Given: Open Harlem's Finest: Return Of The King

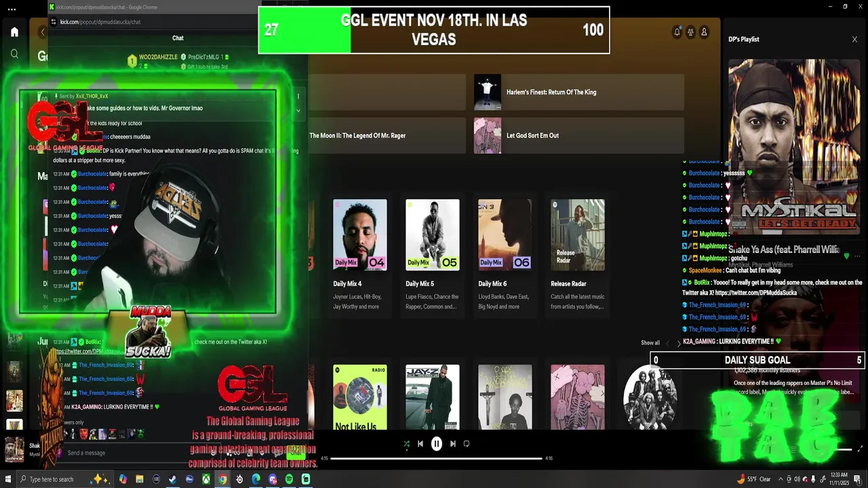Looking at the screenshot, I should (x=579, y=92).
